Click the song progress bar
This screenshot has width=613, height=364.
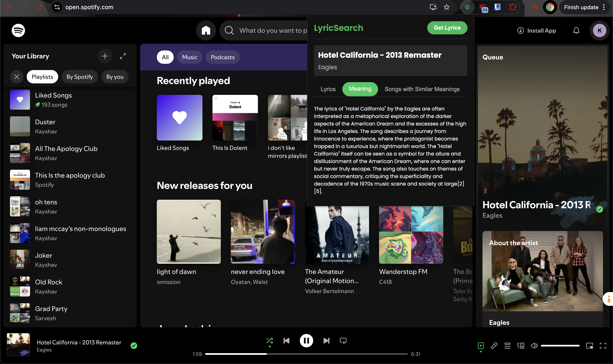(306, 354)
